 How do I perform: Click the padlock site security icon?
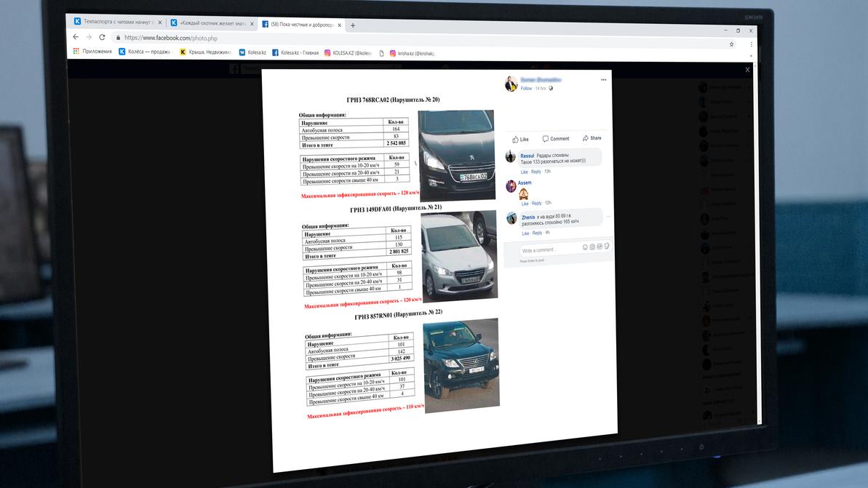tap(118, 38)
